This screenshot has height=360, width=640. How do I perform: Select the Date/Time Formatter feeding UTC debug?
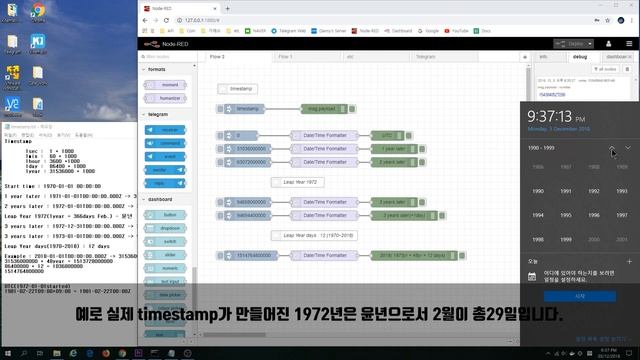tap(324, 135)
